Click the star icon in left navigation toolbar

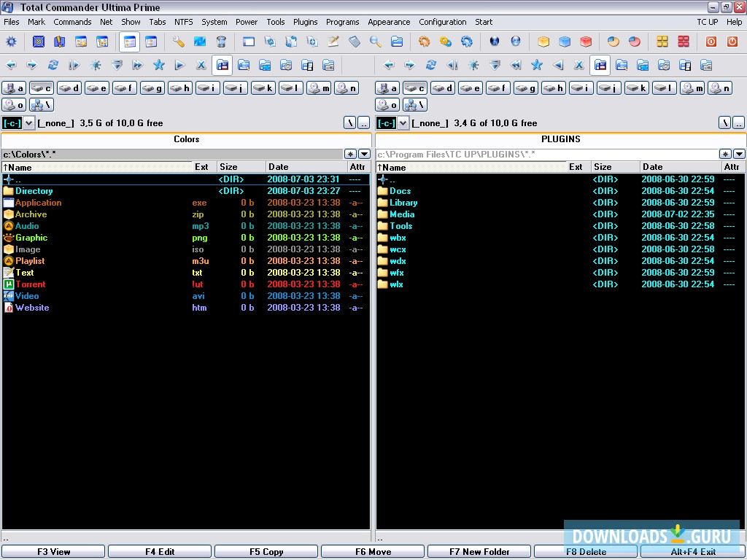[158, 66]
